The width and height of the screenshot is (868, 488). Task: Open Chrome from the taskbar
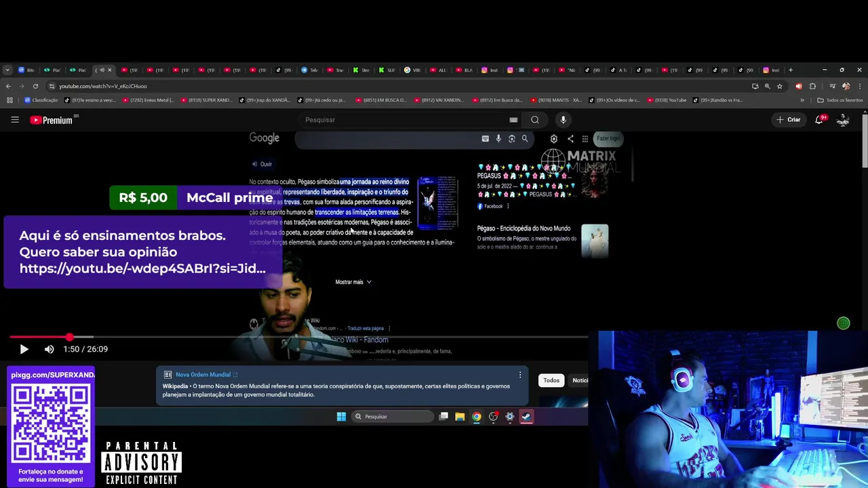(476, 417)
